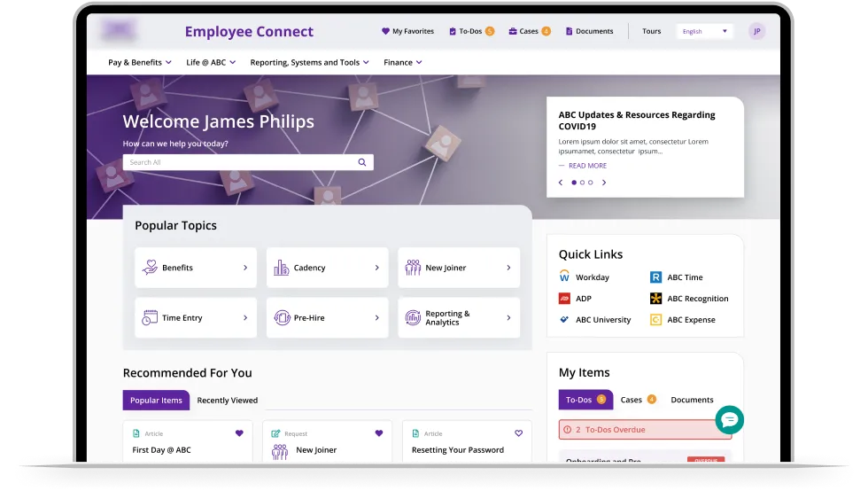Expand Finance menu

pos(403,63)
